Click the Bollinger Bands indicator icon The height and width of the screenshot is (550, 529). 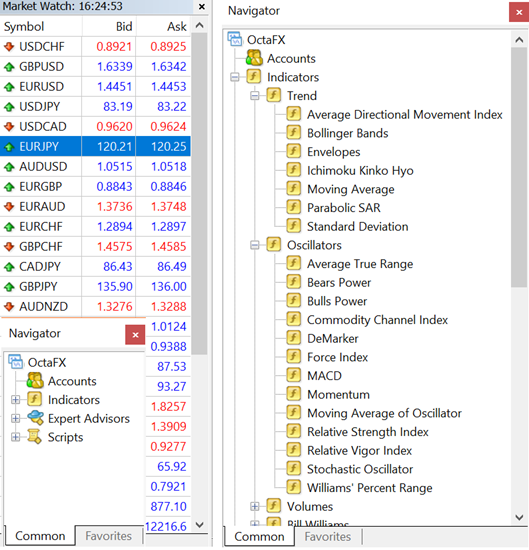pyautogui.click(x=294, y=133)
